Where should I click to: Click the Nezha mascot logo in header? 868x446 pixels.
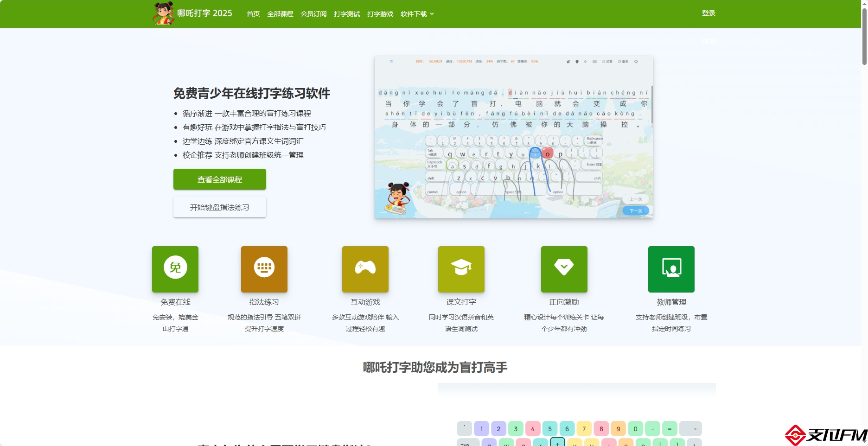click(x=164, y=13)
